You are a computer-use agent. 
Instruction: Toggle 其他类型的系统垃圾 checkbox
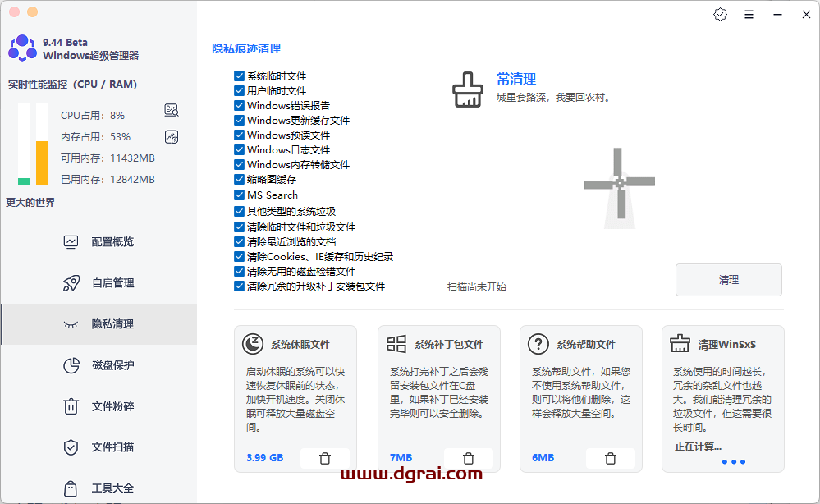pyautogui.click(x=239, y=211)
